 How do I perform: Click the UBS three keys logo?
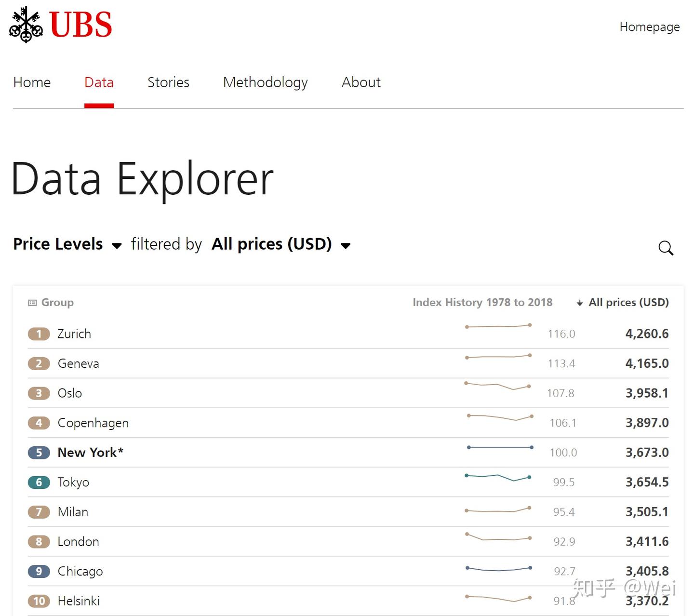tap(27, 24)
